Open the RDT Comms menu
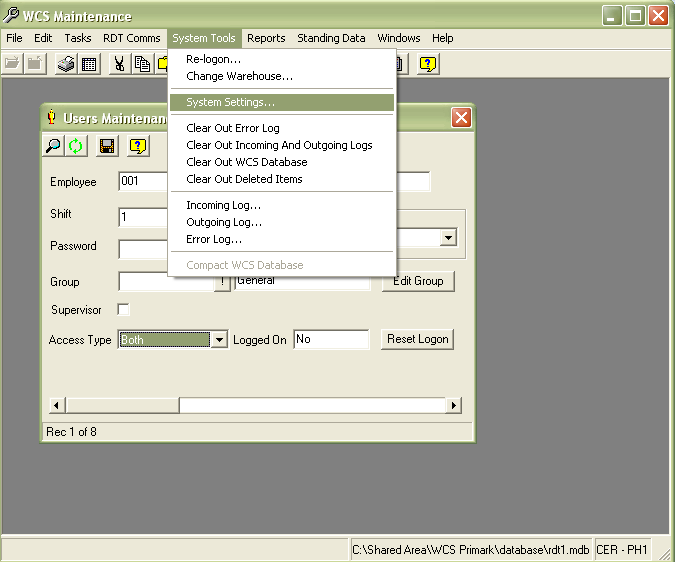The height and width of the screenshot is (562, 675). (x=131, y=38)
